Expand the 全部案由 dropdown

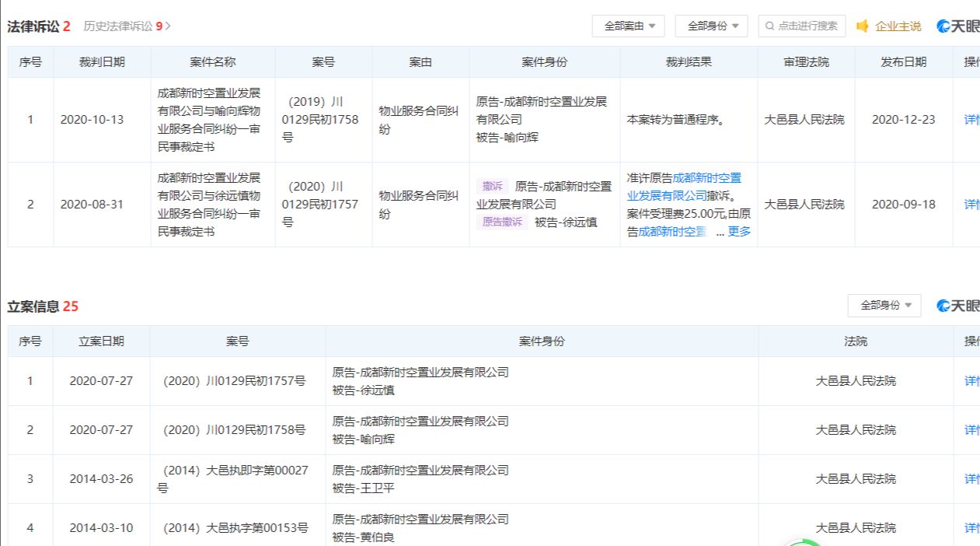630,26
